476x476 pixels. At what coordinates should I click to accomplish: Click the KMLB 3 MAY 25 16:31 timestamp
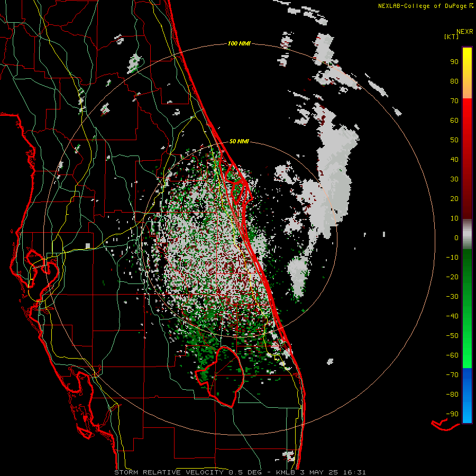(321, 472)
